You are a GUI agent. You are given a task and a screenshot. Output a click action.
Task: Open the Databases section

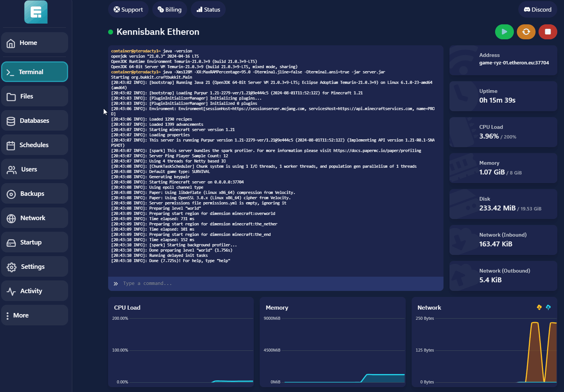(x=34, y=121)
